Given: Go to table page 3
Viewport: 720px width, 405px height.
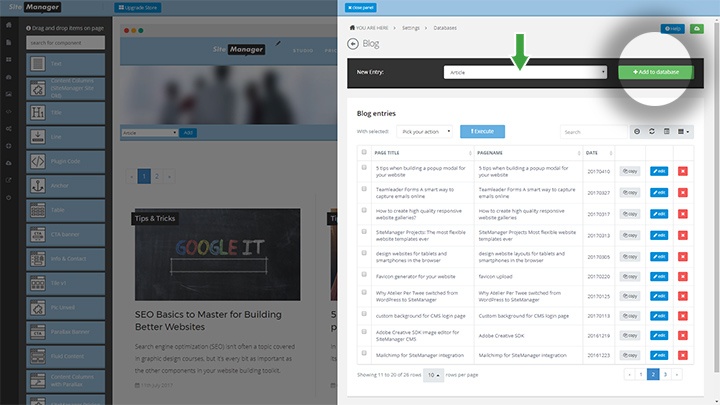Looking at the screenshot, I should pyautogui.click(x=665, y=375).
